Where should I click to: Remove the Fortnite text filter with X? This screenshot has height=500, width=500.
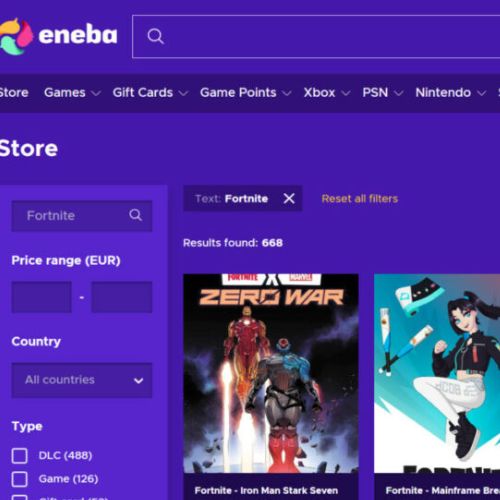click(x=289, y=199)
